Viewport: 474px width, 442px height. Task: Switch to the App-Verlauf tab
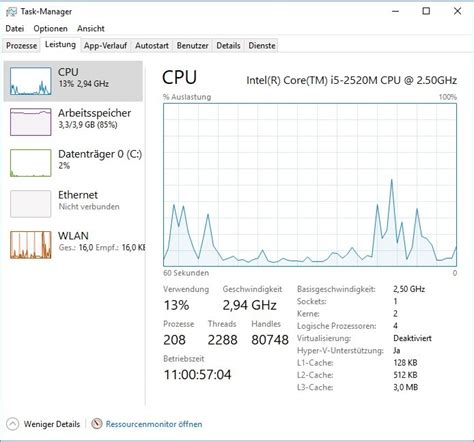coord(105,46)
